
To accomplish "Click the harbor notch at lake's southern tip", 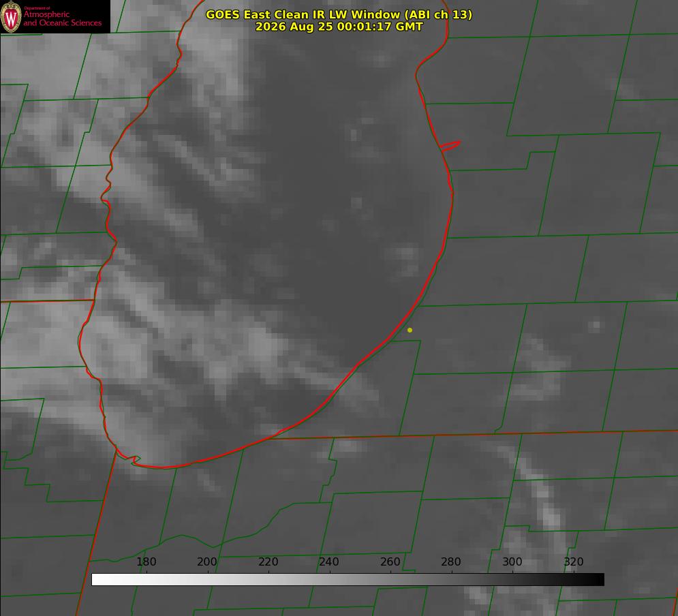I will (134, 460).
